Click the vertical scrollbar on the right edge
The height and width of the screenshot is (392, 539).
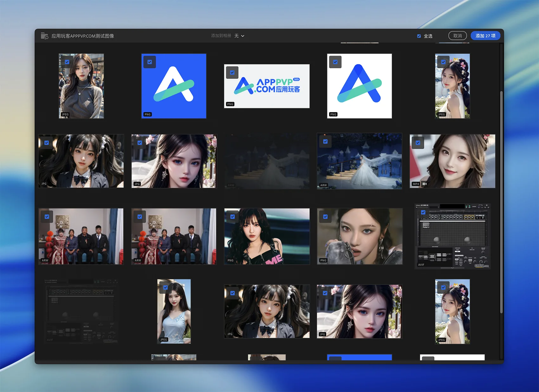[x=501, y=203]
